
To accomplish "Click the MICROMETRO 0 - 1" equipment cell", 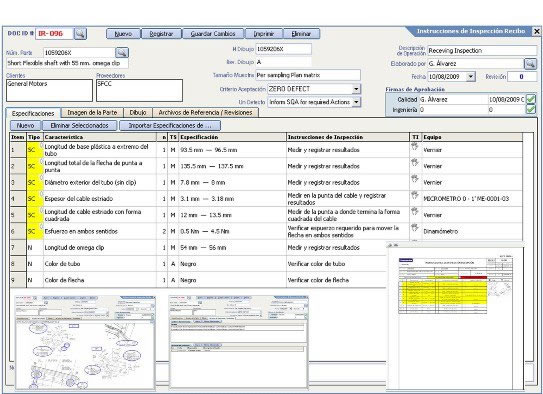I will click(472, 199).
